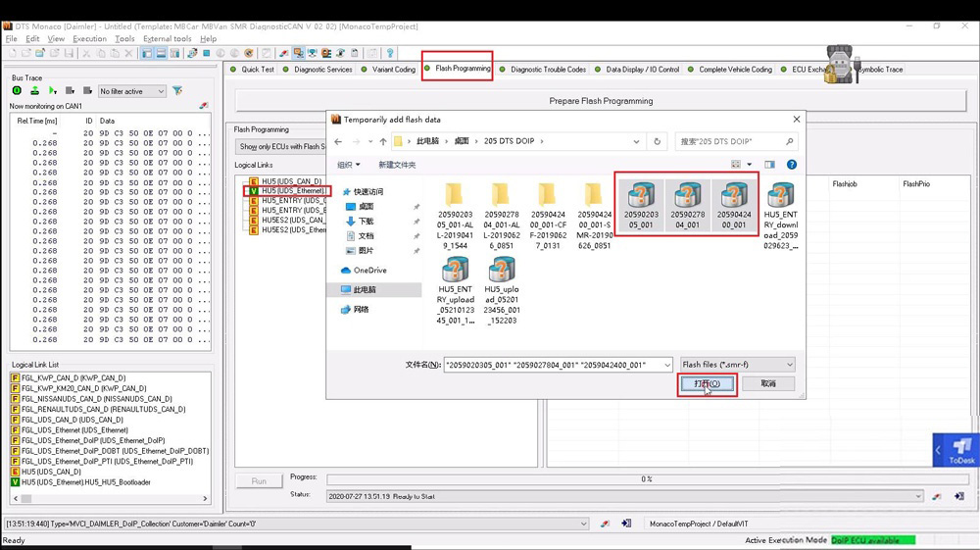Viewport: 980px width, 550px height.
Task: Click the 取消 cancel button
Action: pos(768,383)
